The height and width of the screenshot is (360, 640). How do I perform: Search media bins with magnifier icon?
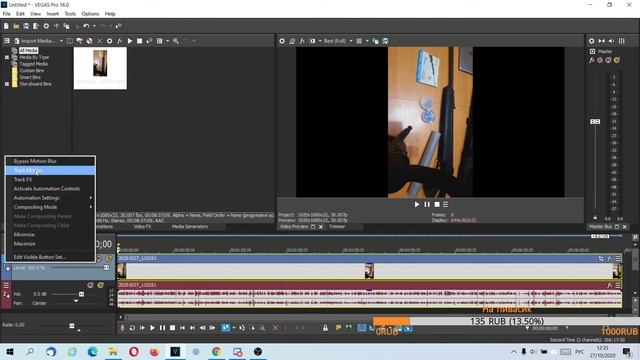click(x=176, y=41)
